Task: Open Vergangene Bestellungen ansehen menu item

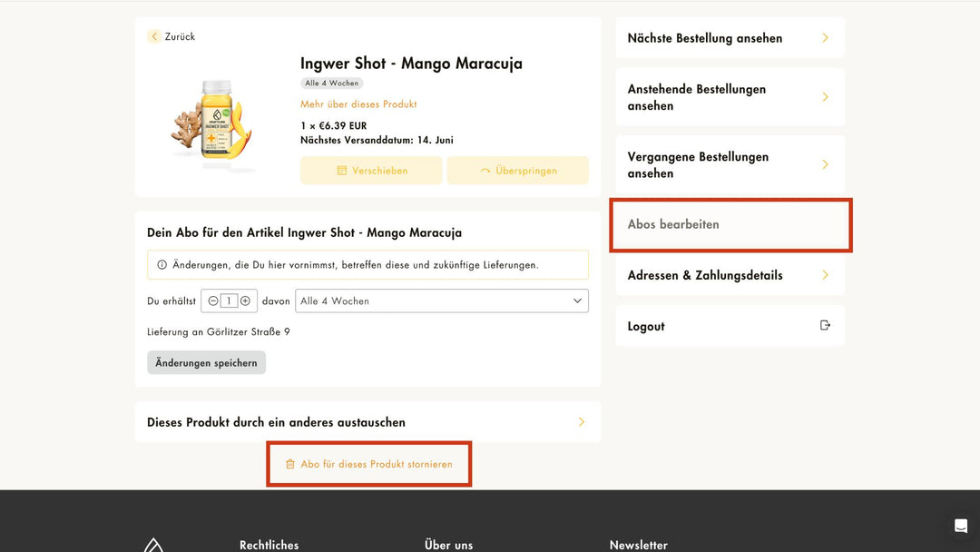Action: pos(730,164)
